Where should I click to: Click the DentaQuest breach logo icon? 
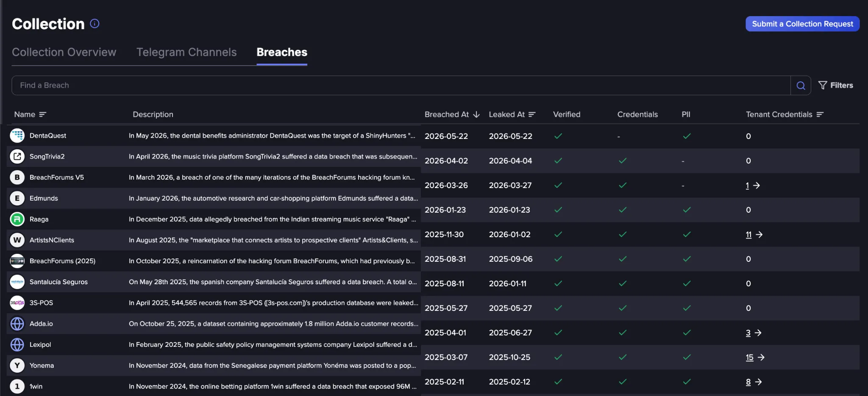tap(17, 136)
